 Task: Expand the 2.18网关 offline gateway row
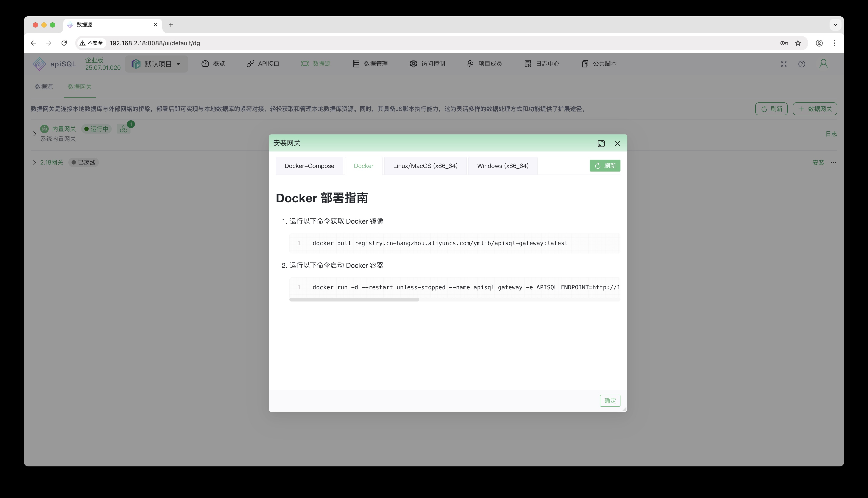click(x=34, y=162)
